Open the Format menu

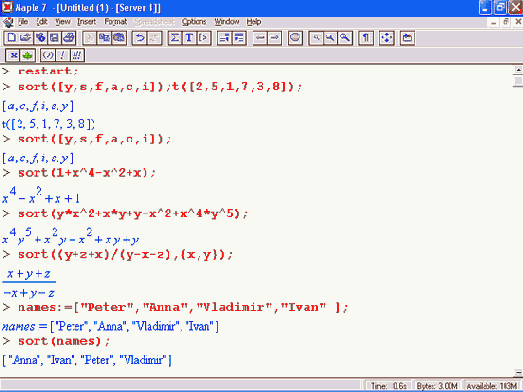116,22
